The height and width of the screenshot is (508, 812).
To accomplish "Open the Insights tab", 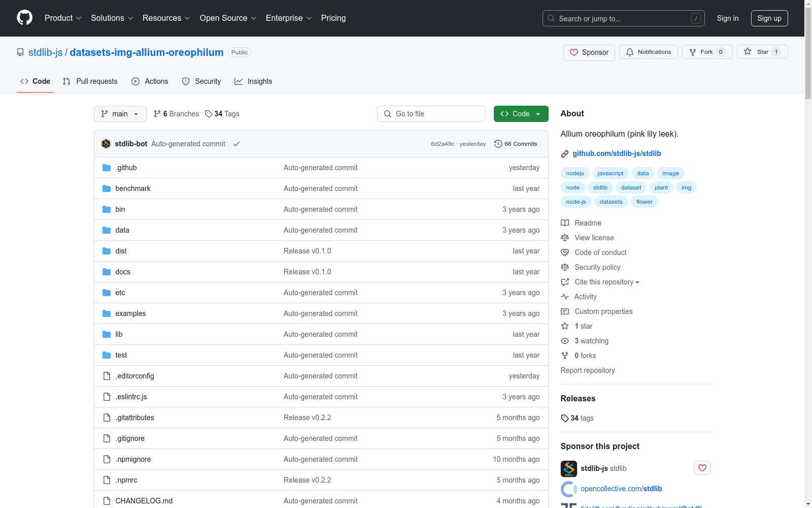I will 253,81.
